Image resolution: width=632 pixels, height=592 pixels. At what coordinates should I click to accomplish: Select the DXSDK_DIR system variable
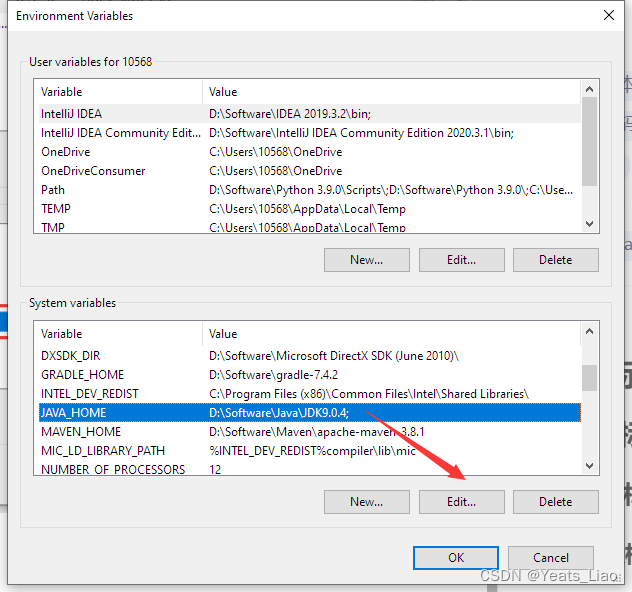[310, 356]
